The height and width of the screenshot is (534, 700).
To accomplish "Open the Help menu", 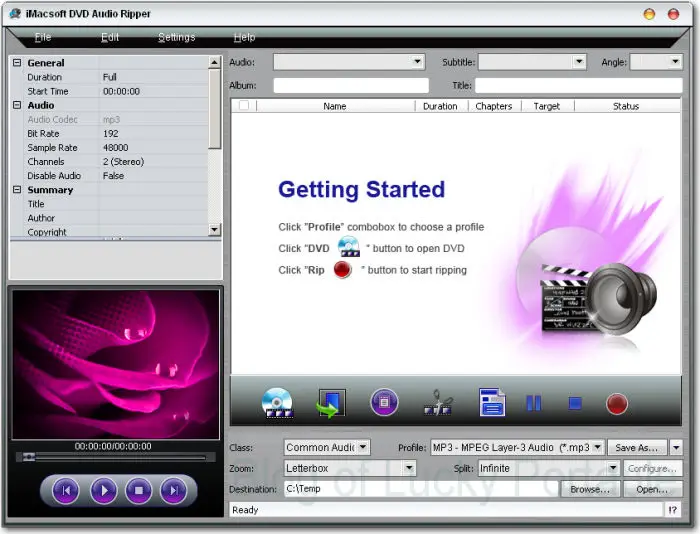I will coord(244,37).
